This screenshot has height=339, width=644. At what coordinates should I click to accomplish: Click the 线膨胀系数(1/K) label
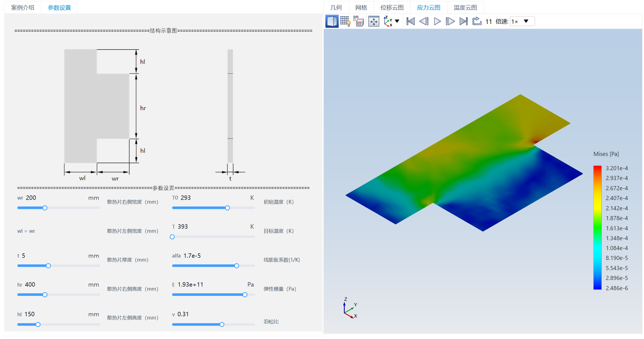pos(282,259)
